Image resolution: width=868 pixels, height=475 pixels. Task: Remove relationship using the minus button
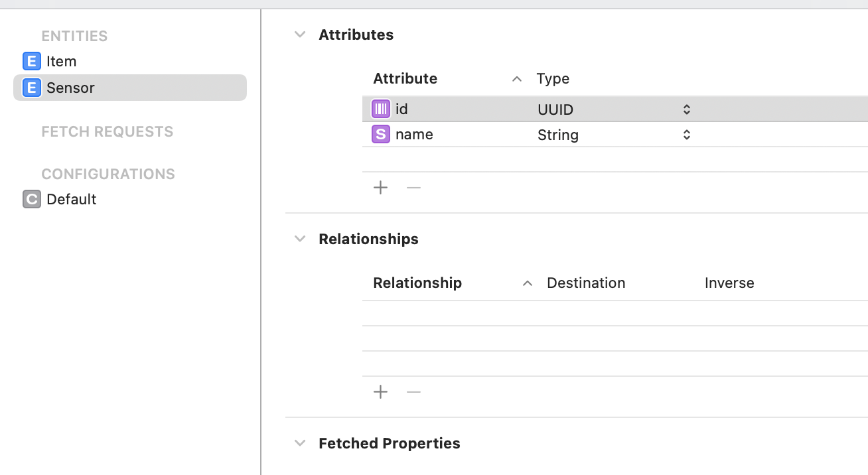pos(413,392)
